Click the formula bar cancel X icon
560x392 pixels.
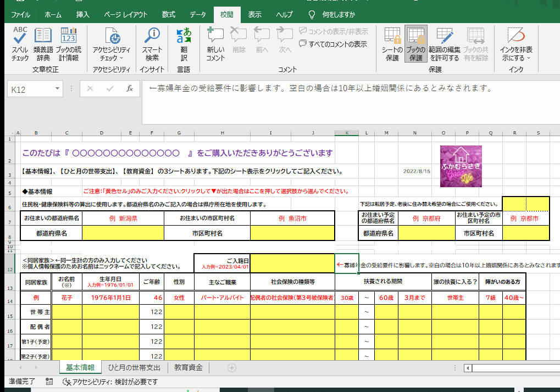click(90, 89)
